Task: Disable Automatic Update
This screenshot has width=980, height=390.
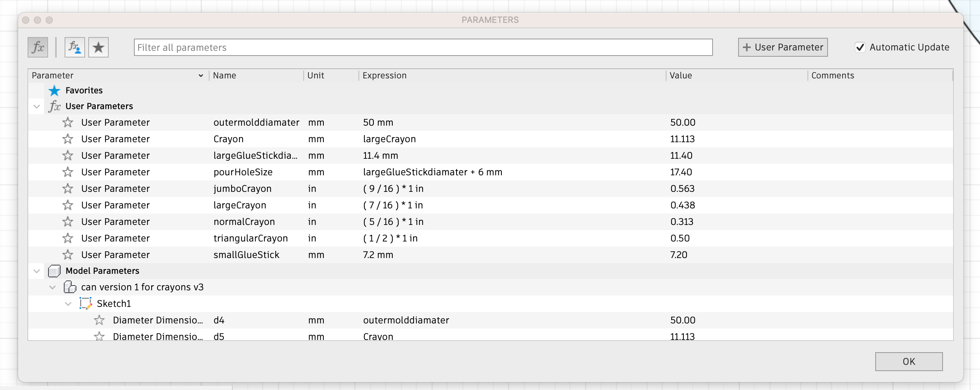Action: pyautogui.click(x=861, y=47)
